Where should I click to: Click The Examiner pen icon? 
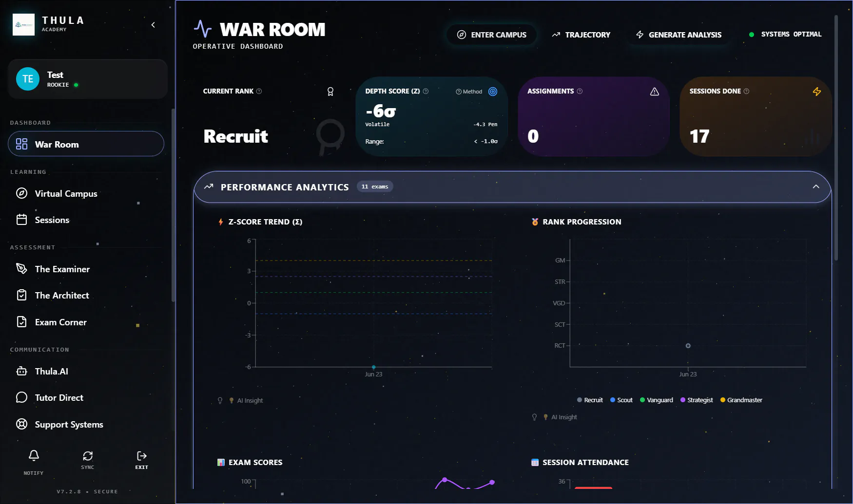[x=21, y=269]
